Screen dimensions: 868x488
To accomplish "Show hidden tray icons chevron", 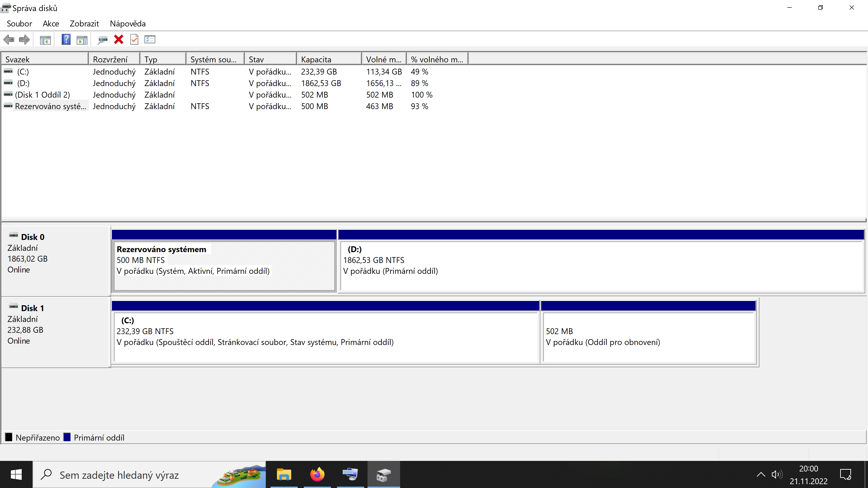I will click(760, 474).
